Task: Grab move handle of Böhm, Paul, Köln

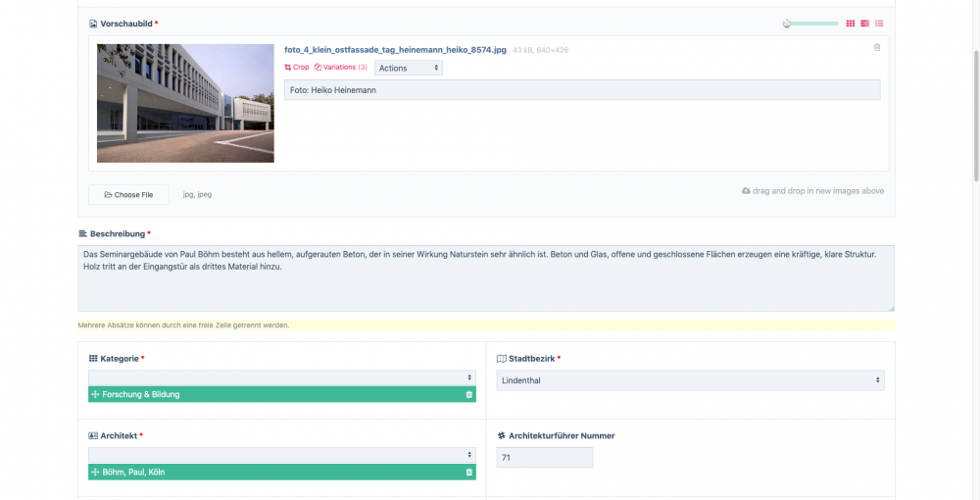Action: pos(95,472)
